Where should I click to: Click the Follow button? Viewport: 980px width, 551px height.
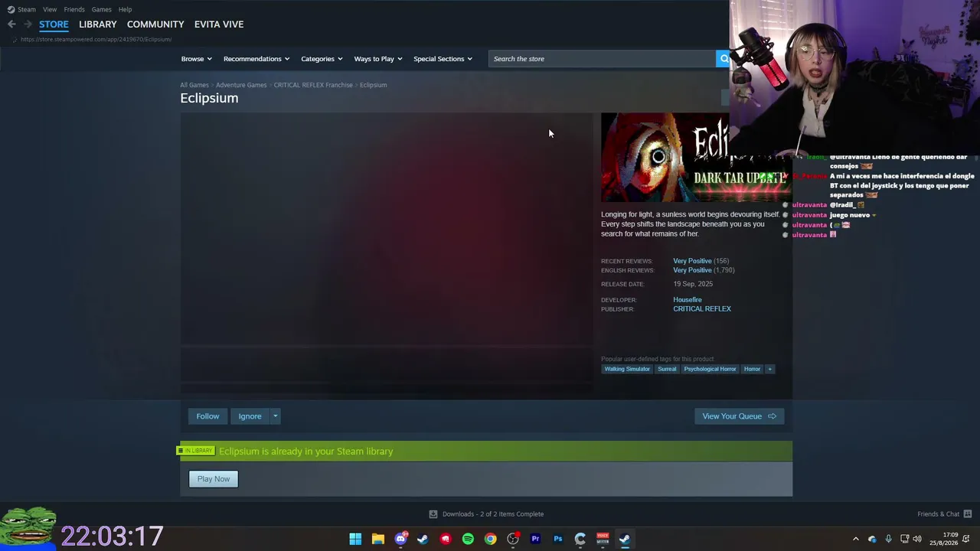(207, 416)
